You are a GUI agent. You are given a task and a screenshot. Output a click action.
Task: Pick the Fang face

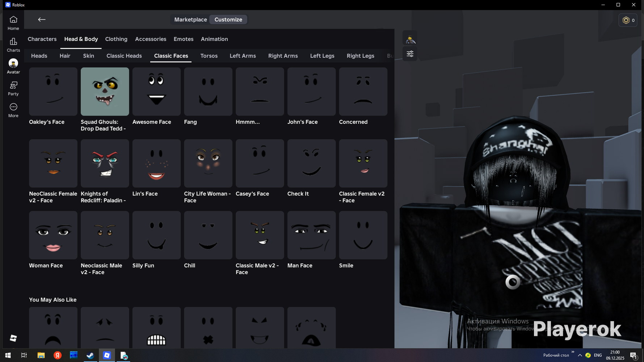point(208,92)
